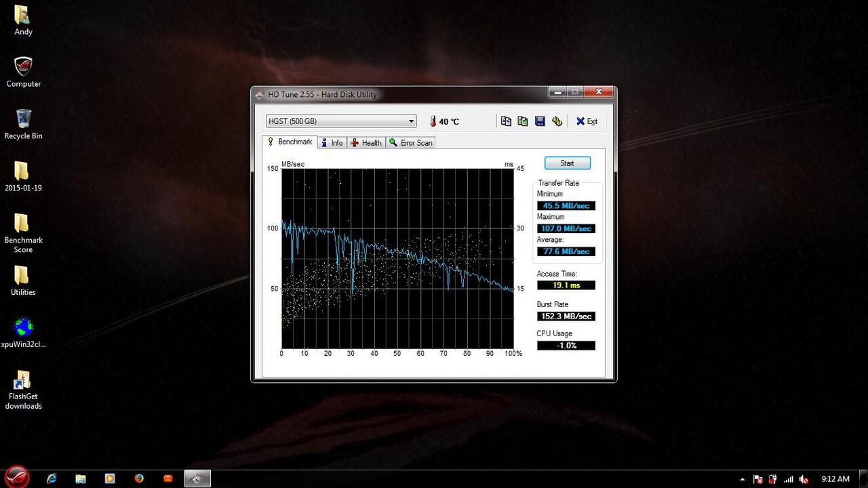Screen dimensions: 868x488
Task: Click the Burst Rate value 152.3 MB/sec
Action: [x=566, y=317]
